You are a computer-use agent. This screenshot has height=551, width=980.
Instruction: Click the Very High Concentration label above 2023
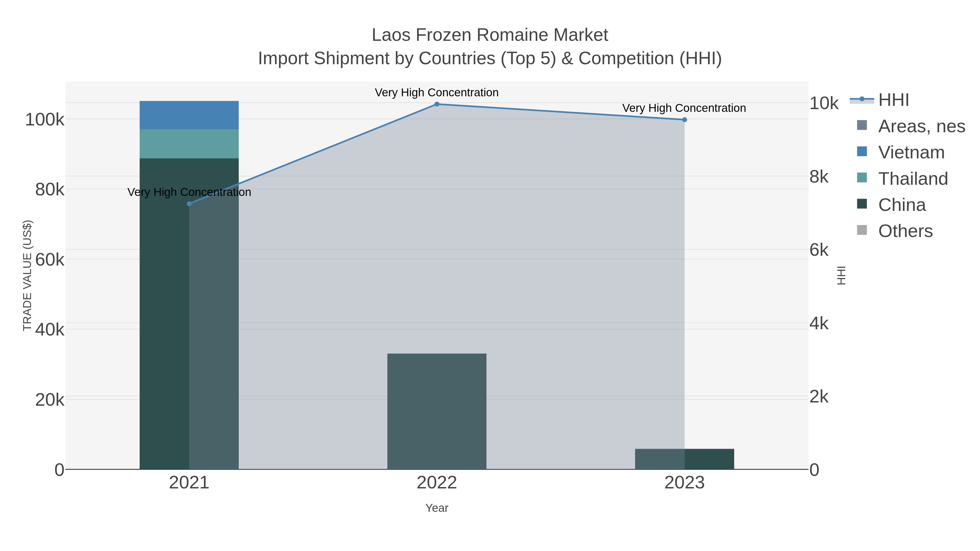point(684,108)
